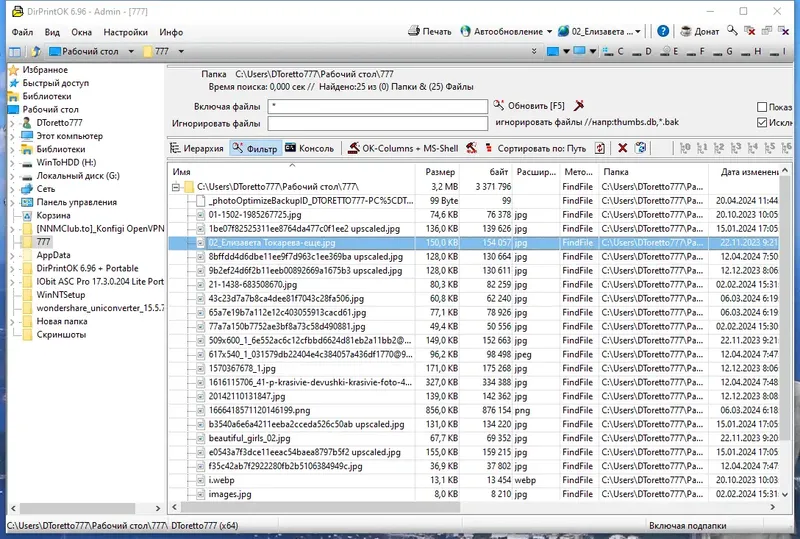The width and height of the screenshot is (800, 539).
Task: Click tree level 2 expand icon
Action: tap(719, 148)
